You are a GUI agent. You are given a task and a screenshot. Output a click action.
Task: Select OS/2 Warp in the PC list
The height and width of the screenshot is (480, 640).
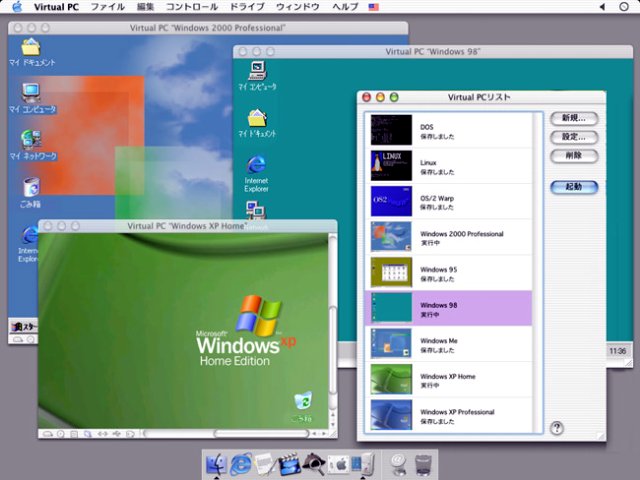click(x=450, y=202)
